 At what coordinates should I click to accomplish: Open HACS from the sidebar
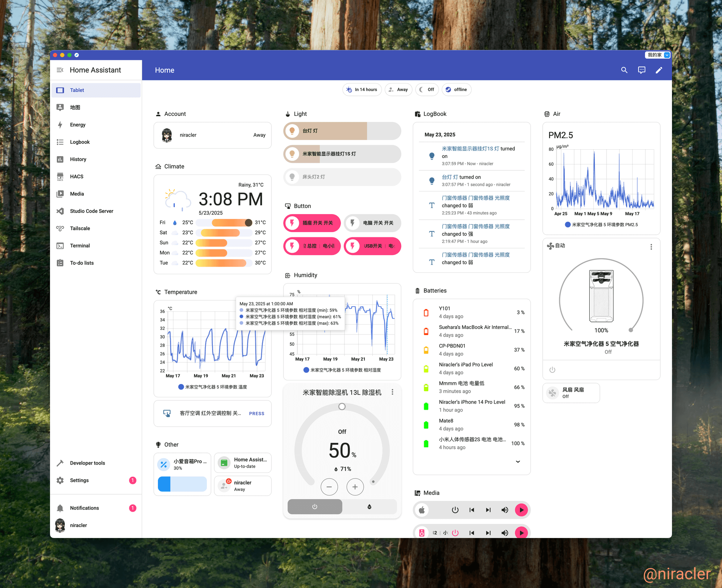pyautogui.click(x=76, y=176)
